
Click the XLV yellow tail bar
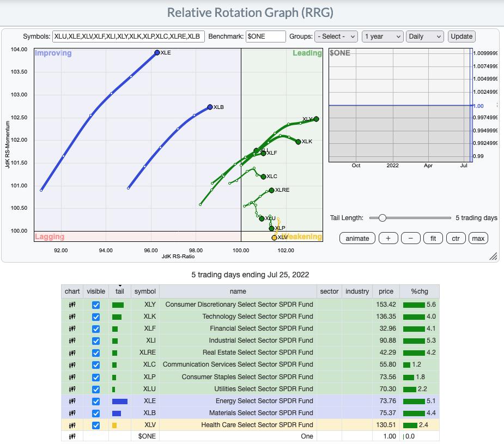click(x=114, y=425)
